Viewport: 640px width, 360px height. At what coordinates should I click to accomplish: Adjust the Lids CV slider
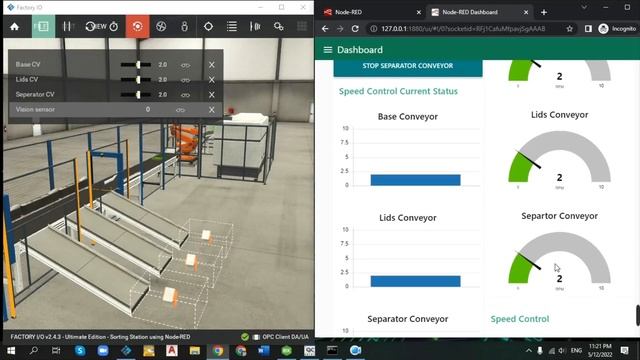click(136, 80)
